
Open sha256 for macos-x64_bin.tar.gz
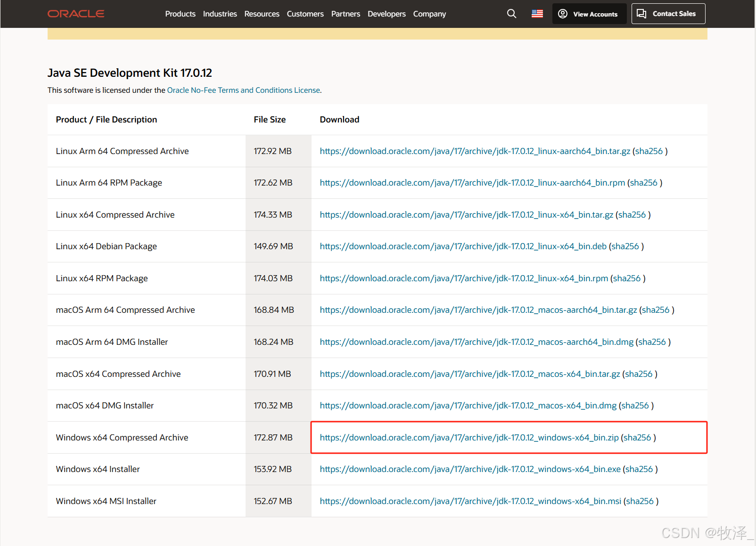(x=639, y=374)
